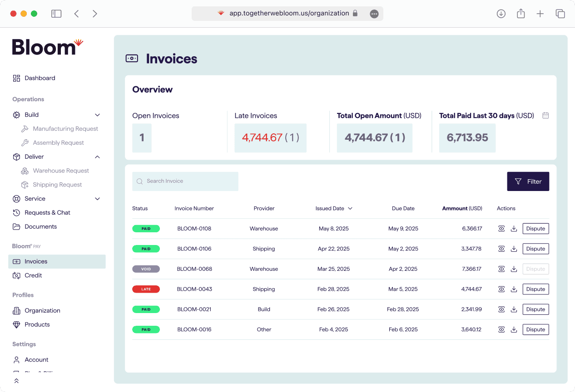Sort by Issued Date column arrow
The width and height of the screenshot is (575, 392).
[x=350, y=209]
